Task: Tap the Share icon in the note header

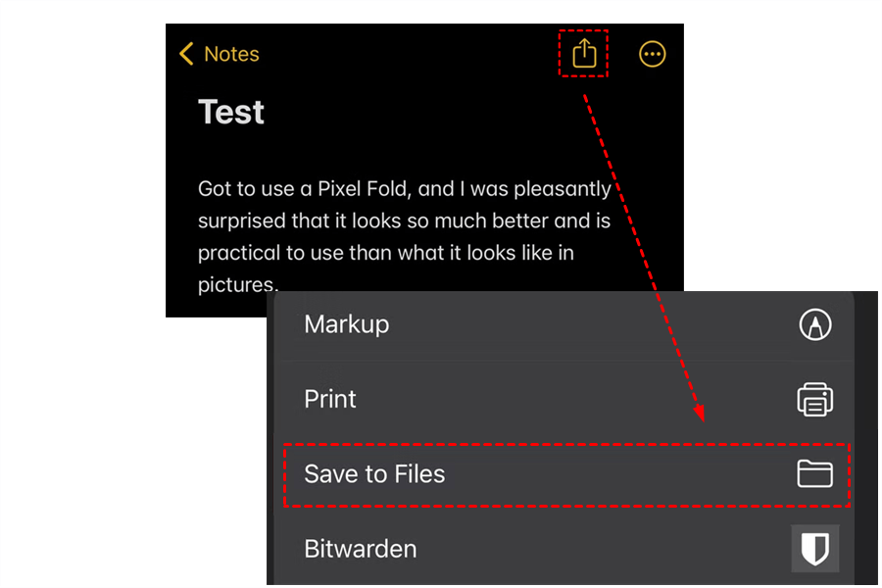Action: click(x=584, y=53)
